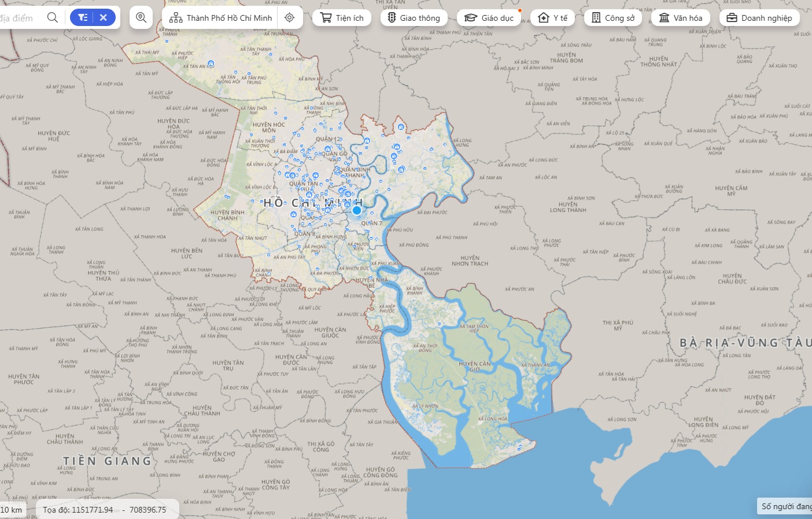Center map with the locate target icon
Image resolution: width=812 pixels, height=519 pixels.
(290, 18)
